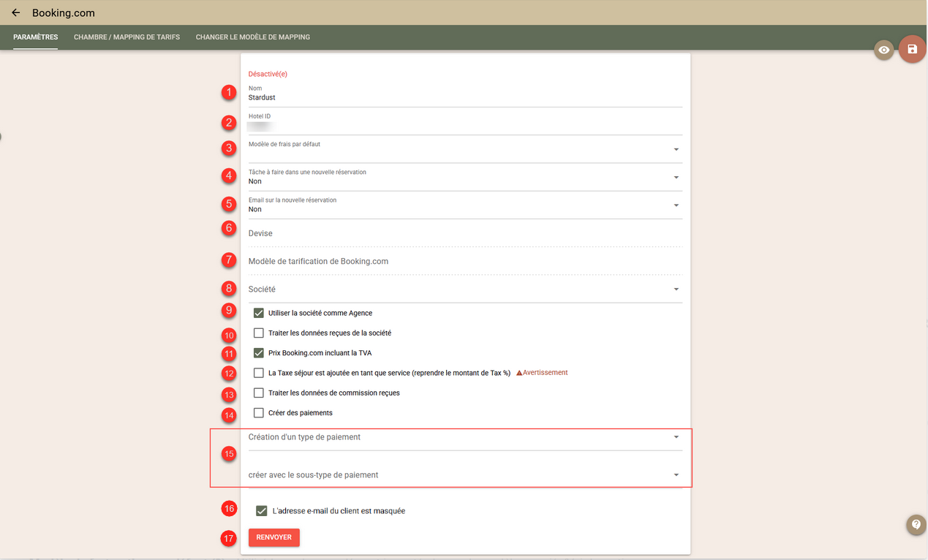Open Création d'un type de paiement dropdown
Image resolution: width=928 pixels, height=560 pixels.
pos(465,437)
